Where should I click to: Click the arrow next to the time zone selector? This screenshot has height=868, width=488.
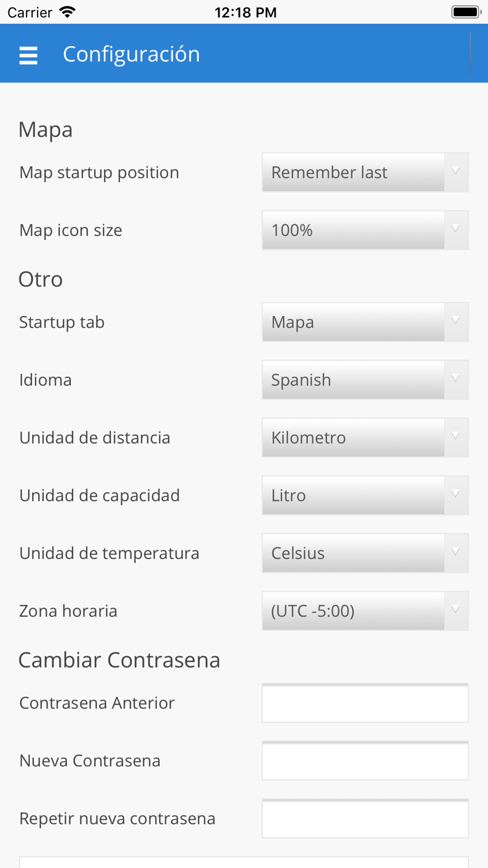(457, 611)
